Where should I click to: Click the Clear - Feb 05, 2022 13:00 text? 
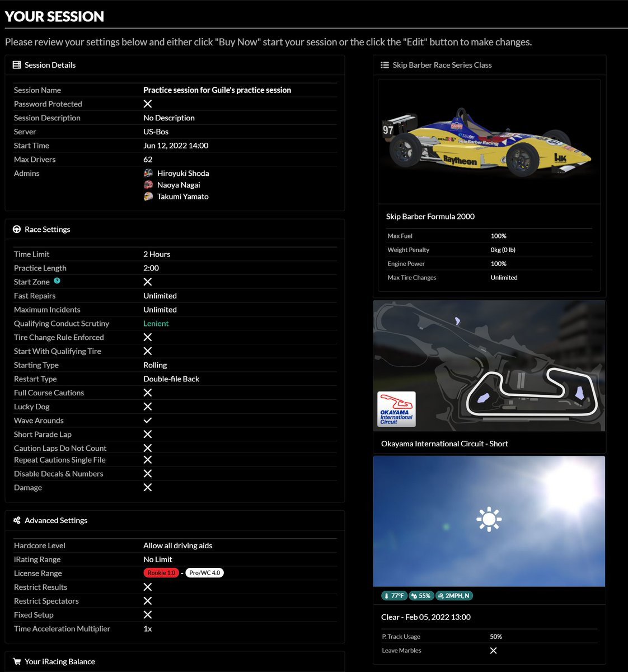426,617
